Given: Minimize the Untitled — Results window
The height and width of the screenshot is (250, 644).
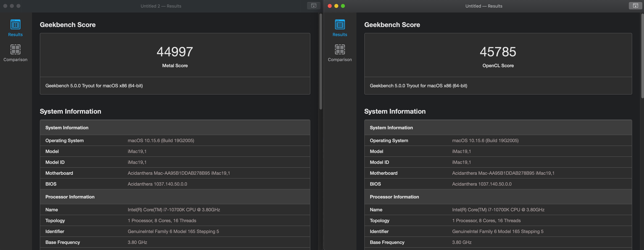Looking at the screenshot, I should [x=336, y=6].
